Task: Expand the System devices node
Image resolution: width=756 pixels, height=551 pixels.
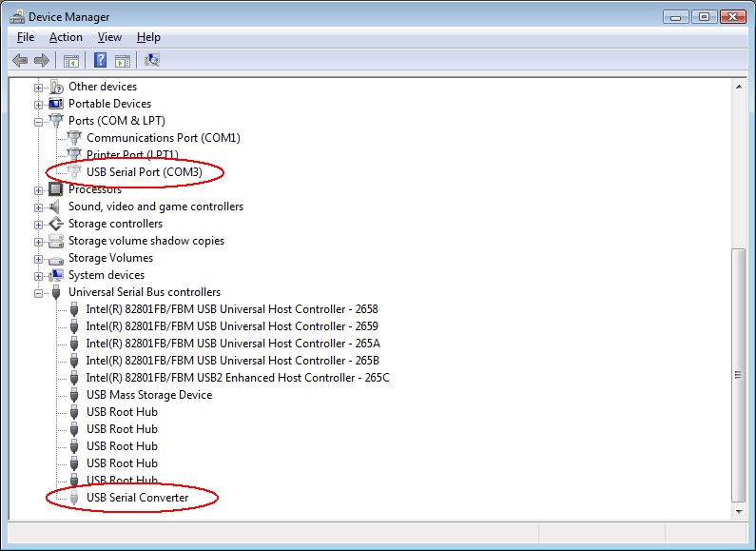Action: pyautogui.click(x=39, y=275)
